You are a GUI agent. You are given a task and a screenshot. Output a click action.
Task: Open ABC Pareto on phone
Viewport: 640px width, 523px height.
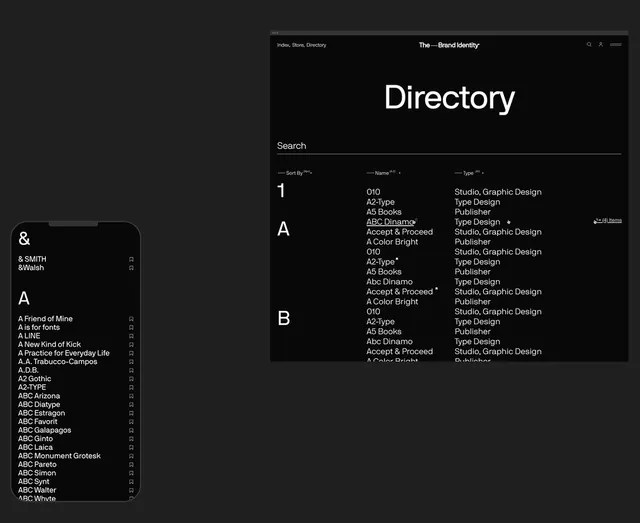[37, 465]
